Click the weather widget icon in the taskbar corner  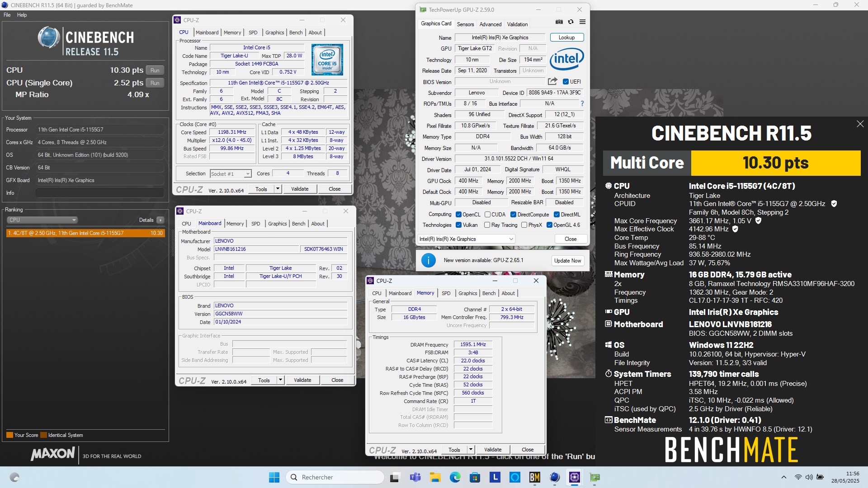pos(14,477)
